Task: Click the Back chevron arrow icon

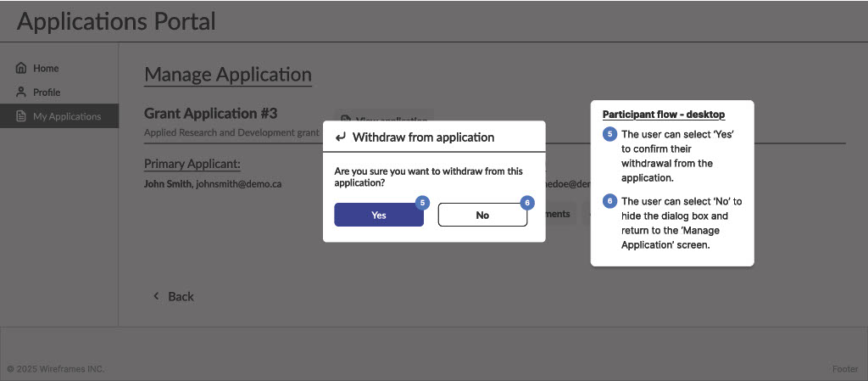Action: pyautogui.click(x=156, y=296)
